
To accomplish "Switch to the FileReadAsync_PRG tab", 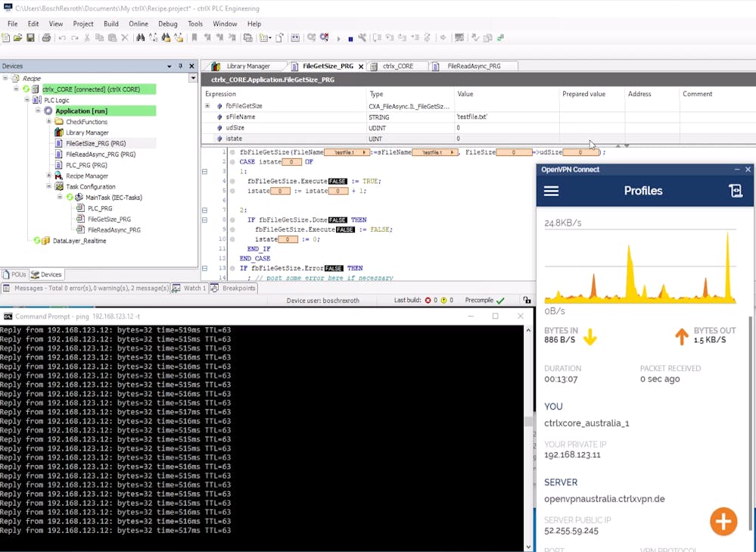I will [x=473, y=67].
